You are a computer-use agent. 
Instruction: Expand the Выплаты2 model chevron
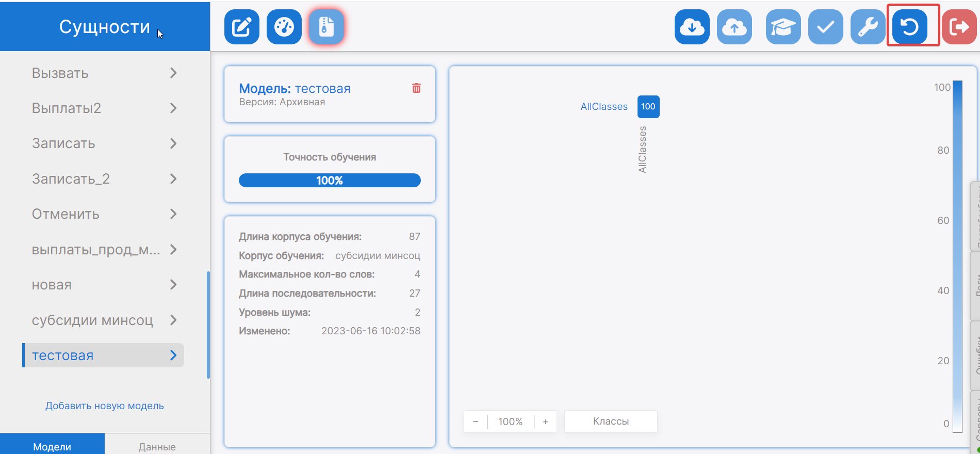tap(173, 108)
